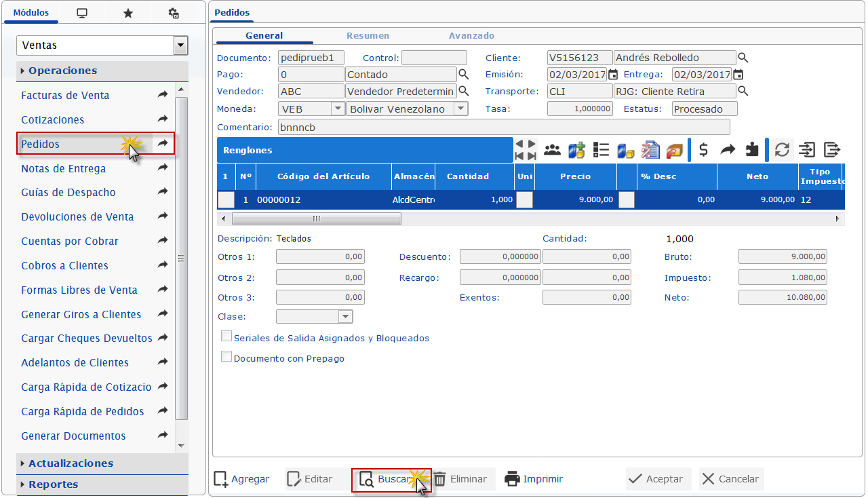This screenshot has width=868, height=498.
Task: Click the percent document icon in Renglones toolbar
Action: point(650,150)
